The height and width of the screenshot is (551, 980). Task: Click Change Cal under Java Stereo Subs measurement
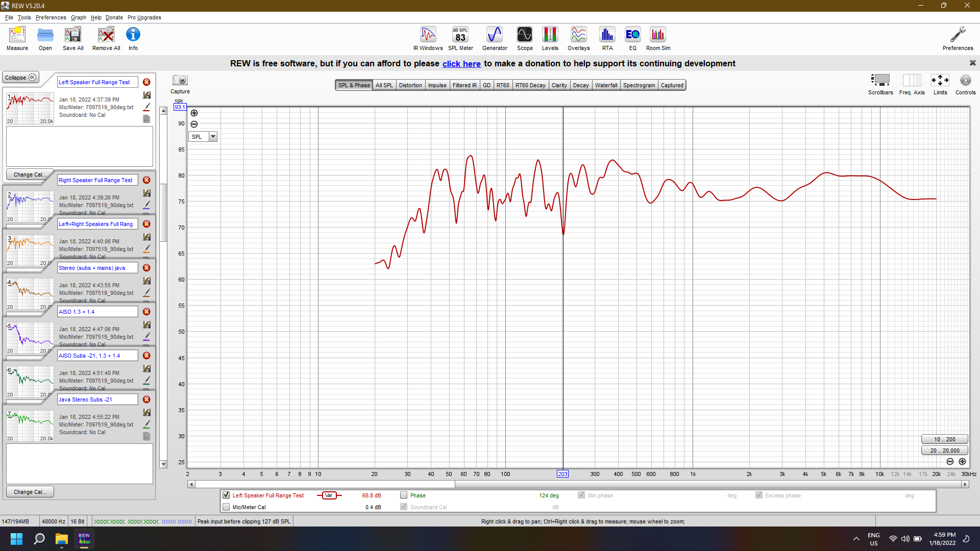pos(30,492)
